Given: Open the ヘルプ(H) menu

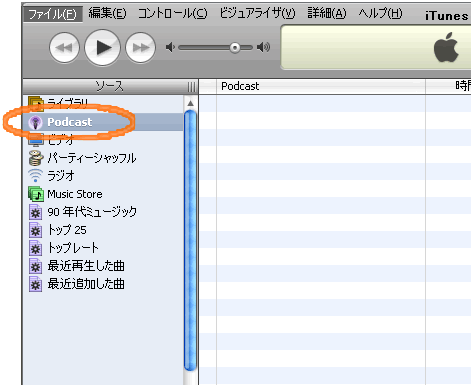Looking at the screenshot, I should 380,13.
